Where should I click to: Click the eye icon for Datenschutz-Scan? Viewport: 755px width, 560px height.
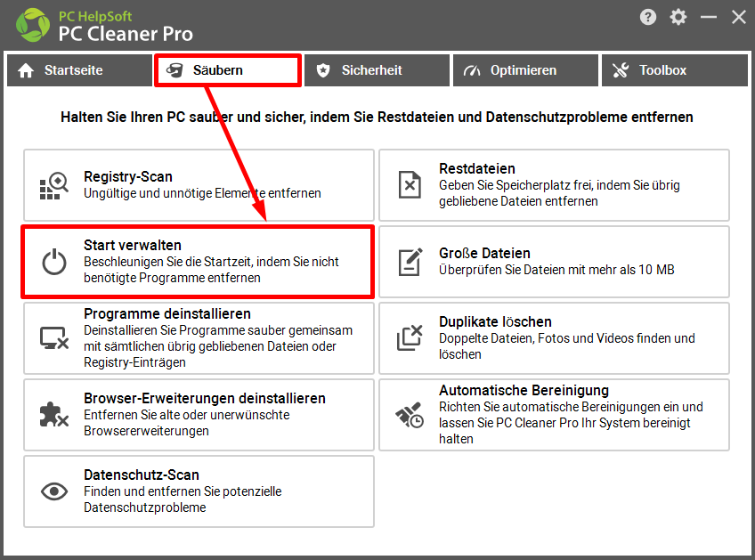coord(54,491)
